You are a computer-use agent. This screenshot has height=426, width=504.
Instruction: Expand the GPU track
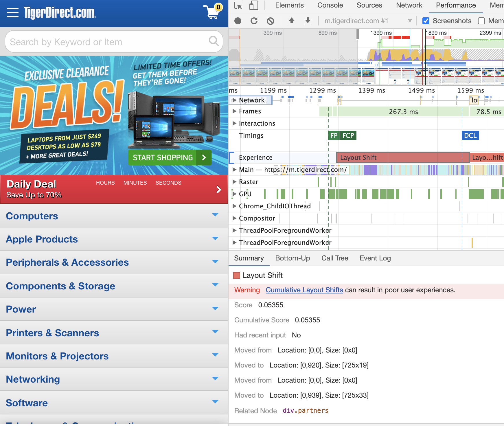(x=234, y=194)
